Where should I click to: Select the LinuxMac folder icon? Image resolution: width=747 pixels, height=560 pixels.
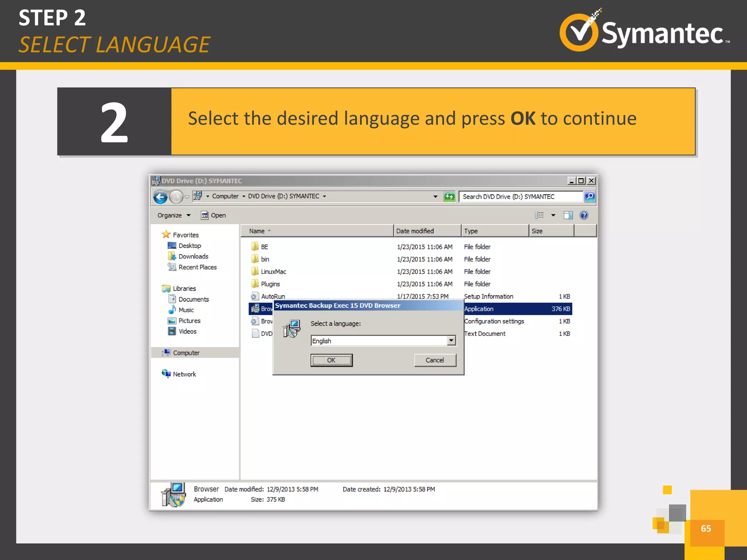click(255, 271)
